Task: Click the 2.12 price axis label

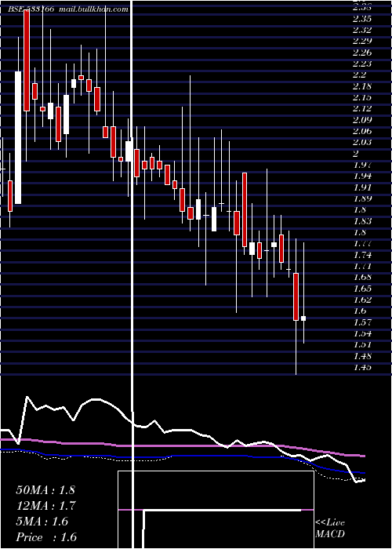Action: (362, 108)
